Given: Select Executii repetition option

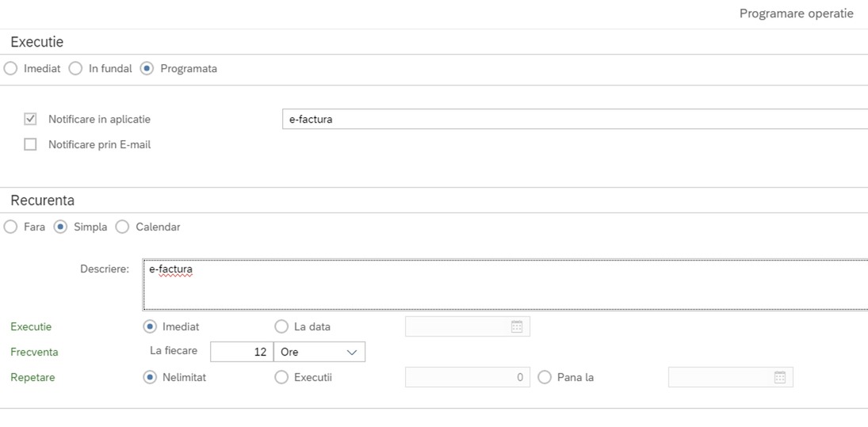Looking at the screenshot, I should (x=281, y=377).
